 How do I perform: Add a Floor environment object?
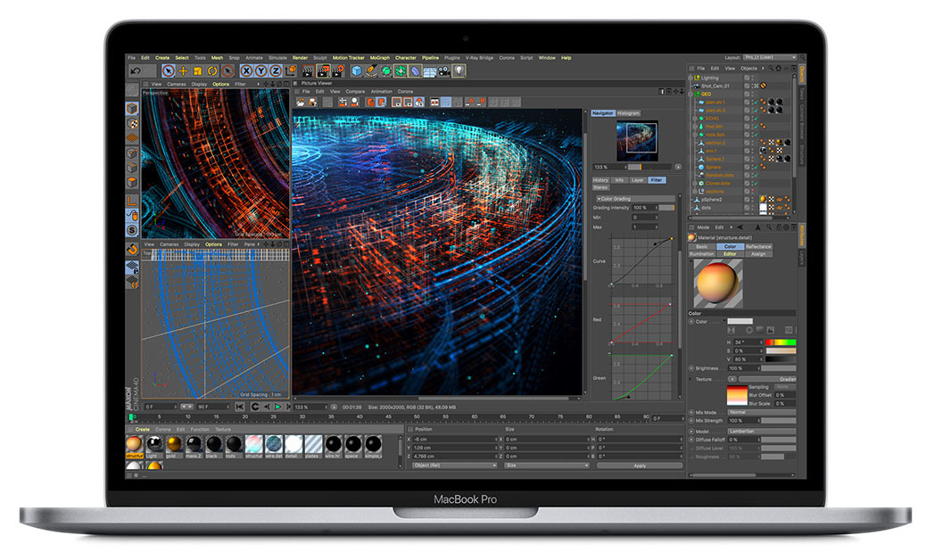[x=429, y=70]
